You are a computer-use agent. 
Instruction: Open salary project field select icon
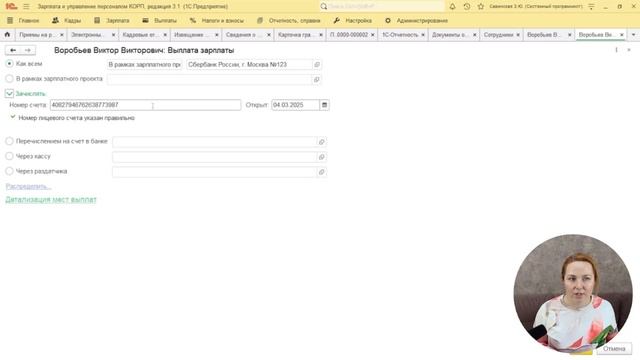click(316, 80)
